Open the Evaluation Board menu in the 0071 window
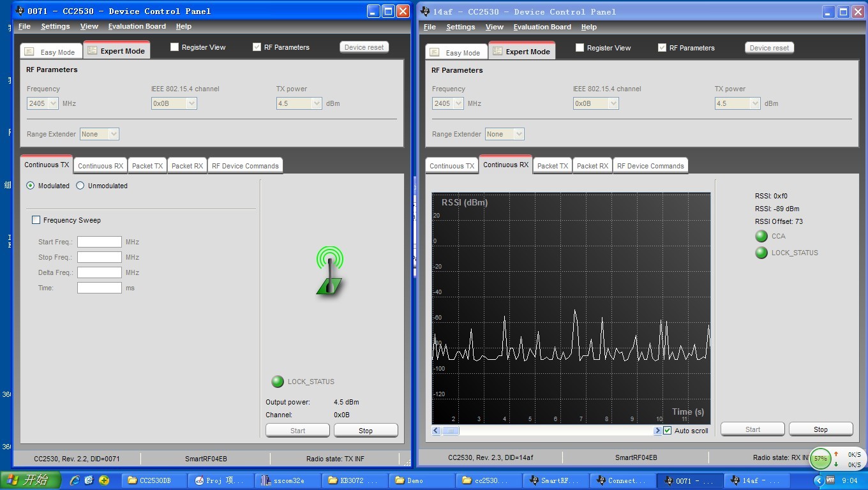 pyautogui.click(x=137, y=26)
